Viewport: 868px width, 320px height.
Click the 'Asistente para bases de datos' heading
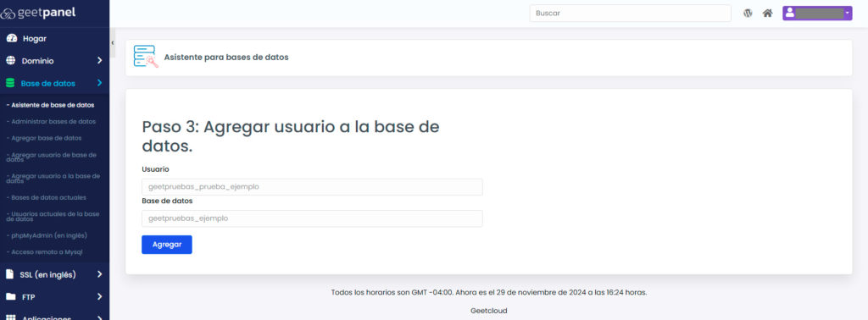point(226,57)
